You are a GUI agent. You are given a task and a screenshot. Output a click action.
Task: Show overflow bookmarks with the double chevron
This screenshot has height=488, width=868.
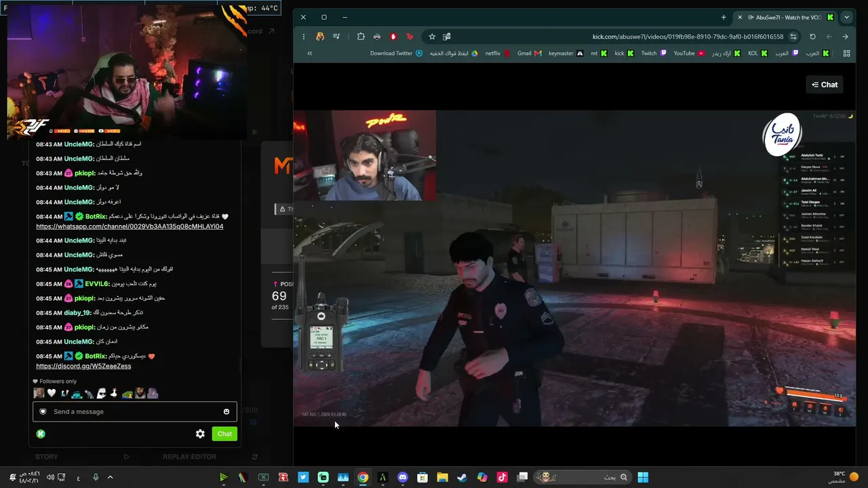309,54
